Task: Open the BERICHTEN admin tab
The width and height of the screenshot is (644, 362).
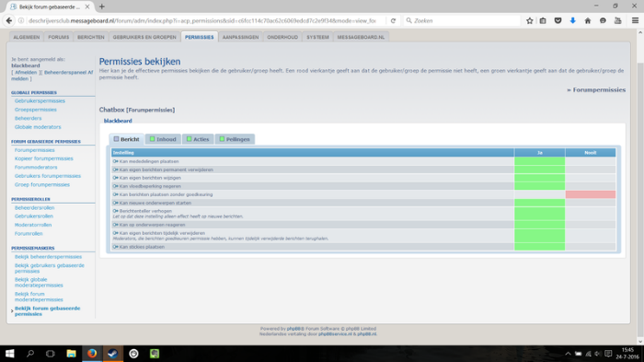Action: point(91,37)
